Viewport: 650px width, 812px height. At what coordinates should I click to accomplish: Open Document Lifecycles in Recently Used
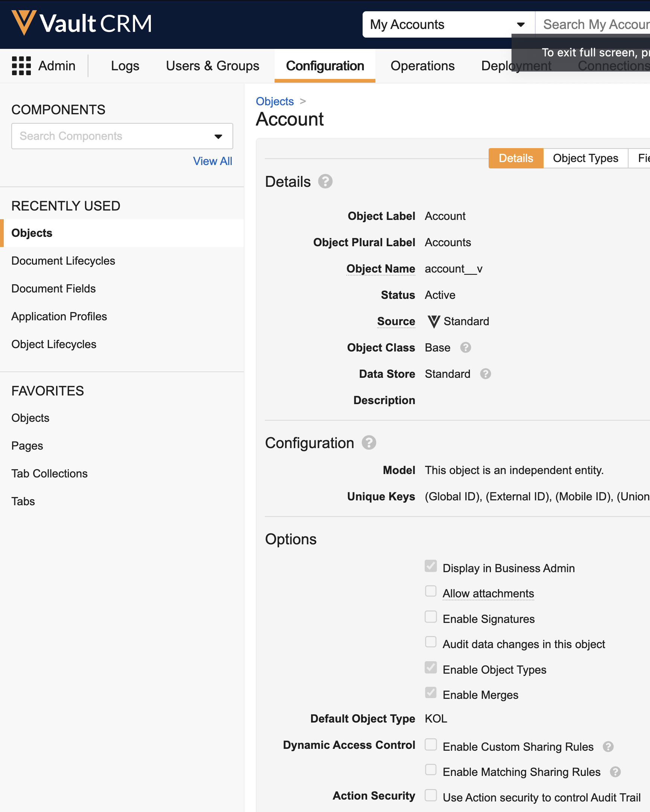point(63,261)
